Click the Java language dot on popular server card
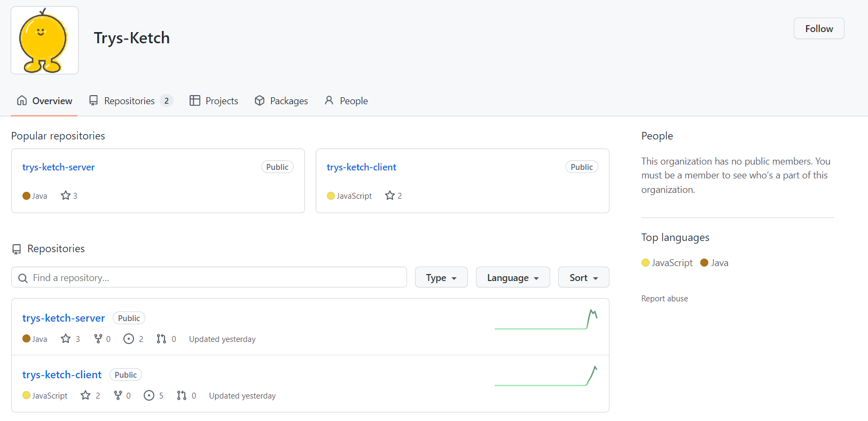 tap(26, 196)
